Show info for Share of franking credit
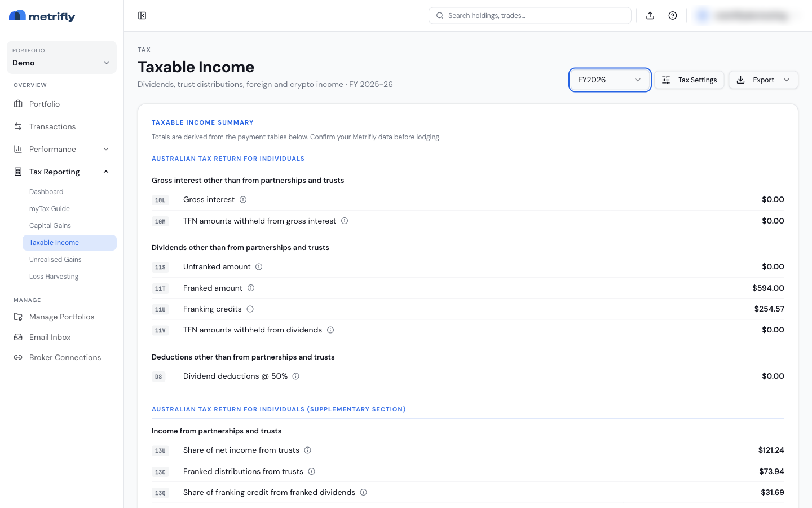812x508 pixels. coord(364,493)
